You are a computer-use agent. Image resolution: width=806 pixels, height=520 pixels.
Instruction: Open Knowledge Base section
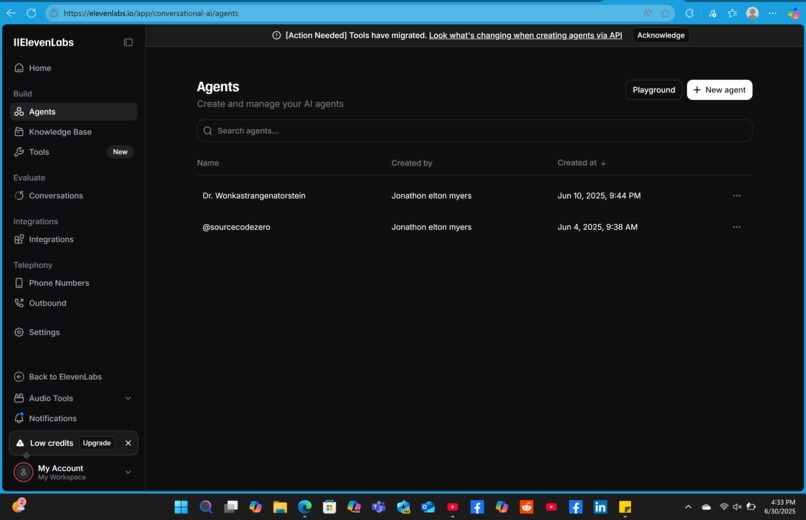point(60,132)
